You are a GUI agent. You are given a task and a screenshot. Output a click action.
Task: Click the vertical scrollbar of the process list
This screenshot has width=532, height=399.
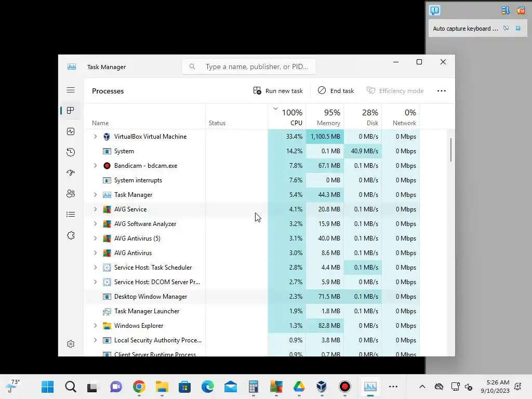(451, 150)
